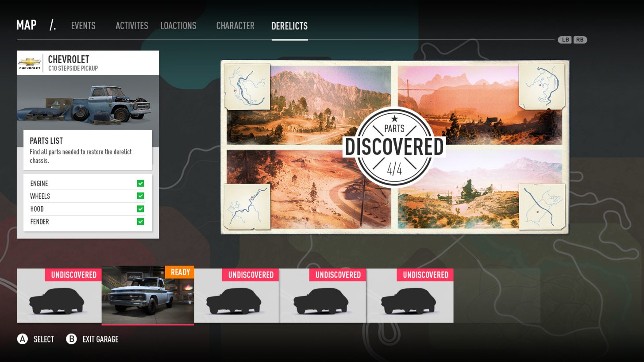Open the Locations section
Screen dimensions: 644x362
pos(178,26)
